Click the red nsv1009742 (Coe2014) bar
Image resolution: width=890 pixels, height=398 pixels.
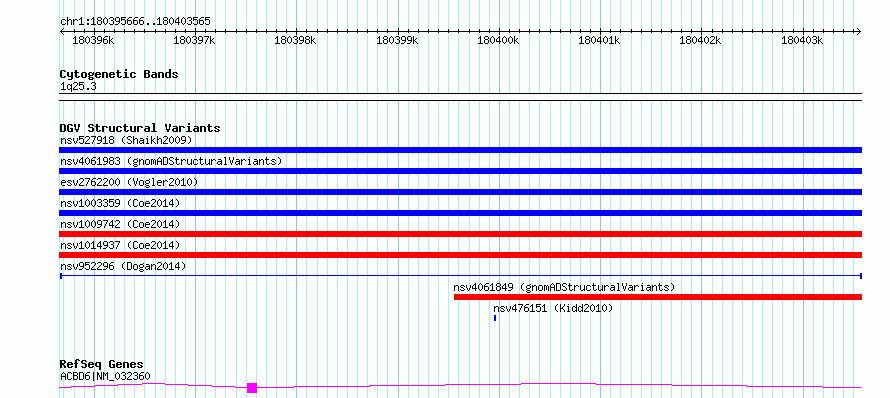(x=460, y=234)
